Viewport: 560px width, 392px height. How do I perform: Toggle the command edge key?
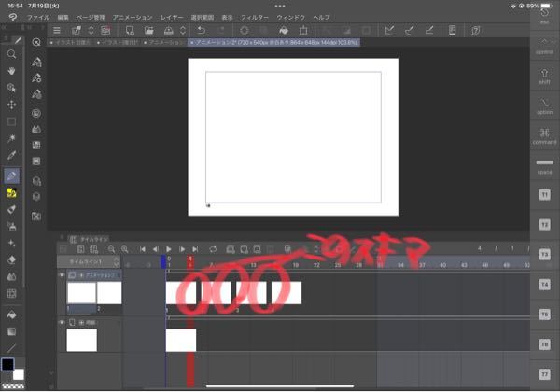(544, 136)
